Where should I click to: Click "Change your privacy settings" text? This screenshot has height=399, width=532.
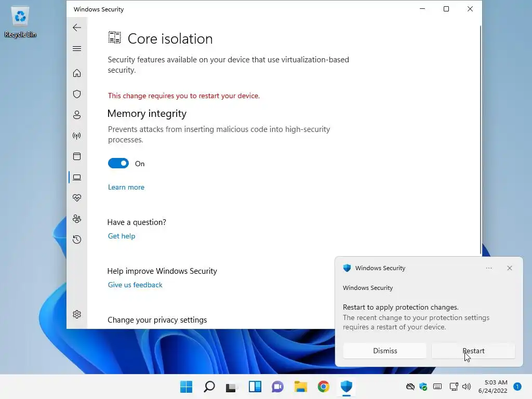pyautogui.click(x=157, y=320)
